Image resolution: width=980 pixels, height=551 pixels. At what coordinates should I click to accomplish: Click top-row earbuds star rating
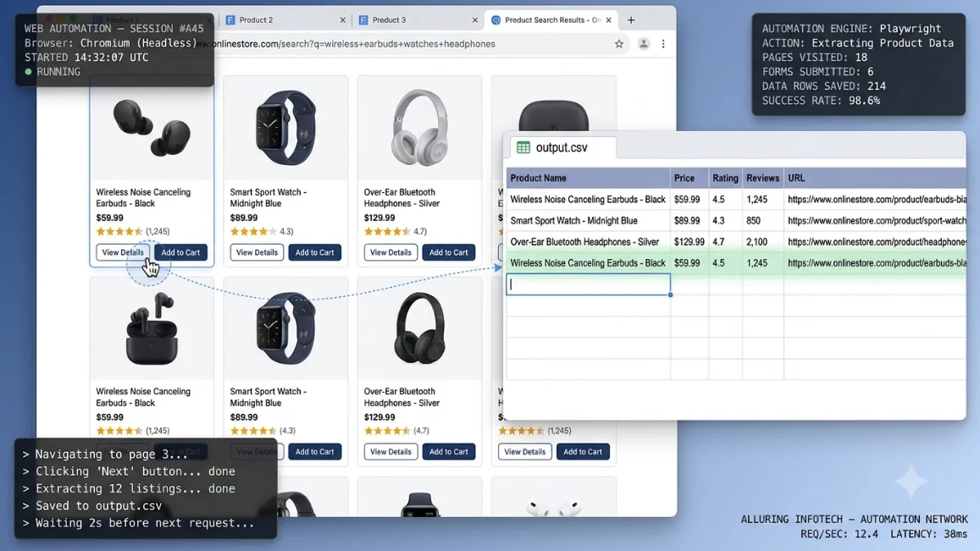point(119,231)
